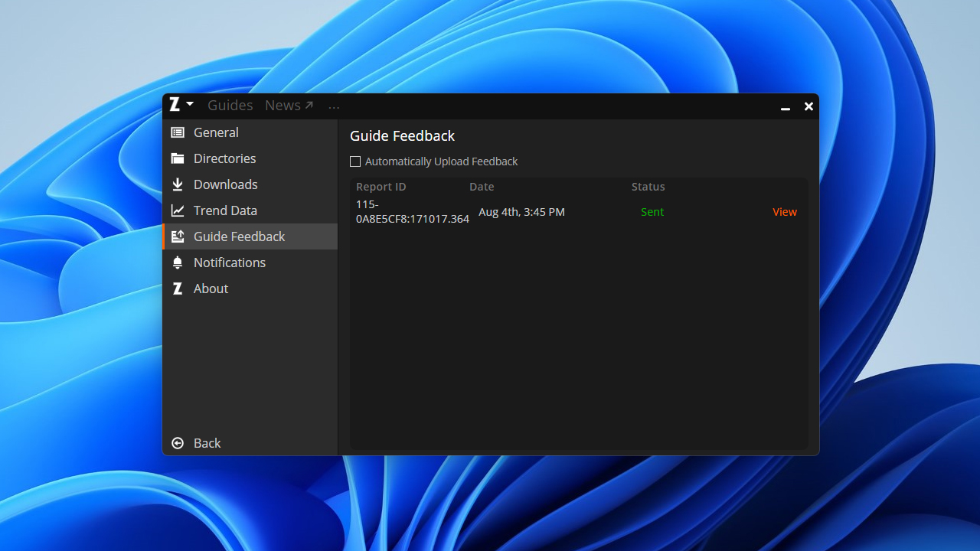Open the General settings list icon

click(178, 132)
